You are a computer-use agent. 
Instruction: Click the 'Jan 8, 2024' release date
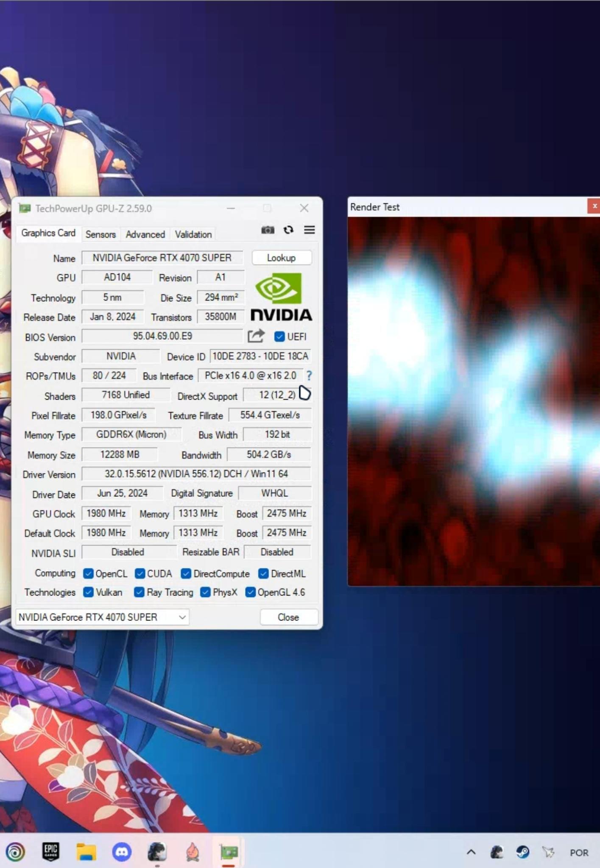pyautogui.click(x=113, y=317)
